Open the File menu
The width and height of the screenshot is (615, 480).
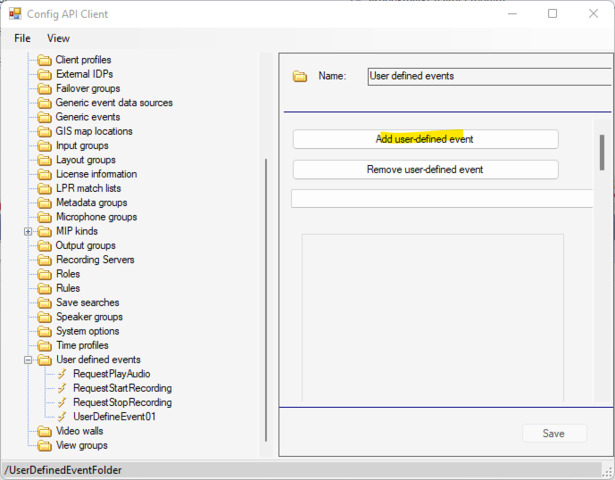(22, 38)
